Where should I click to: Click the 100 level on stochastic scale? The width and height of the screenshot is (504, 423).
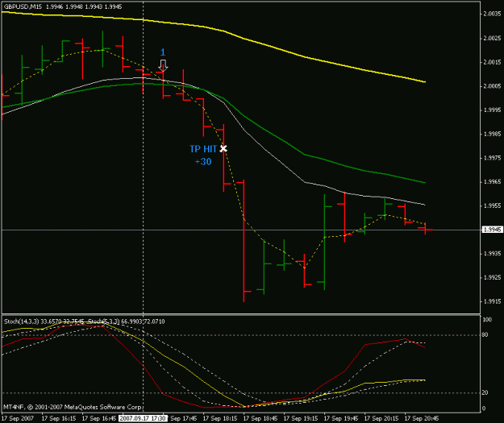click(x=487, y=320)
